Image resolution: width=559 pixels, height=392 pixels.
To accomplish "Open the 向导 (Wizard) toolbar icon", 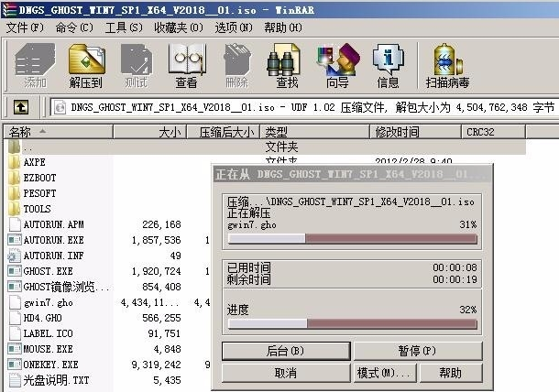I will (x=337, y=66).
